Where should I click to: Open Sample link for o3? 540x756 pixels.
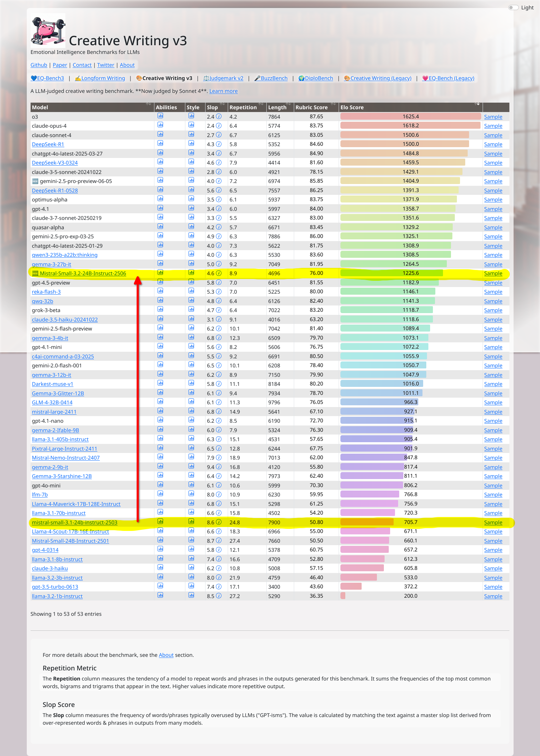(x=493, y=117)
